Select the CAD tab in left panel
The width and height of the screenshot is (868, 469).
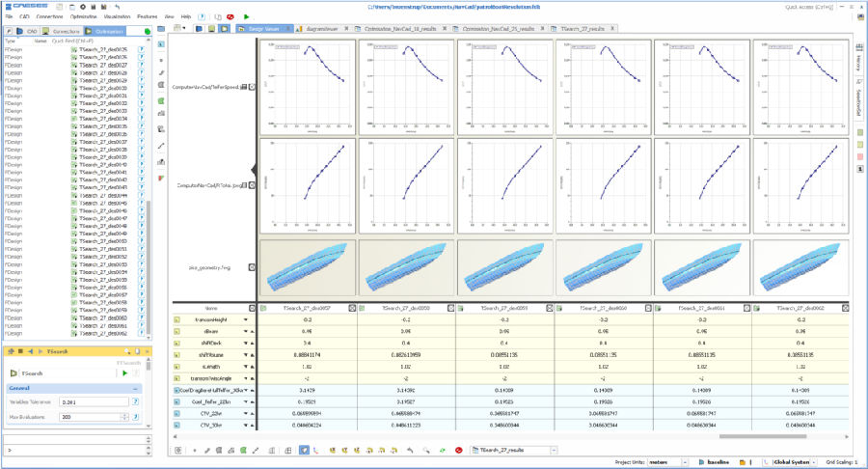[27, 32]
